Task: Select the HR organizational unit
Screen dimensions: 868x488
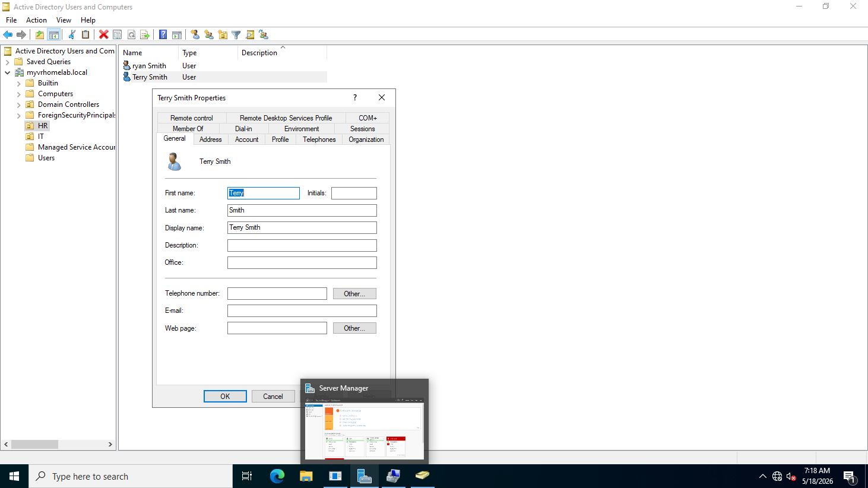Action: point(43,126)
